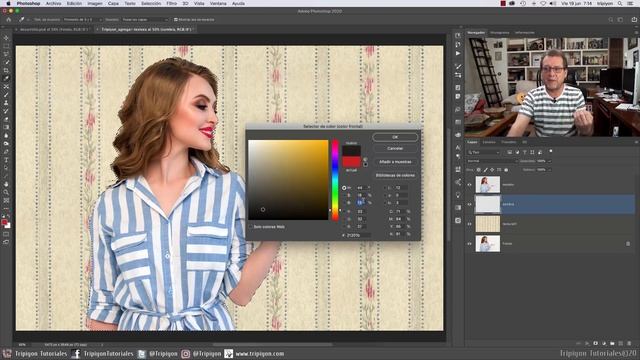The image size is (640, 360).
Task: Select the Rectangular Marquee tool
Action: tap(6, 46)
